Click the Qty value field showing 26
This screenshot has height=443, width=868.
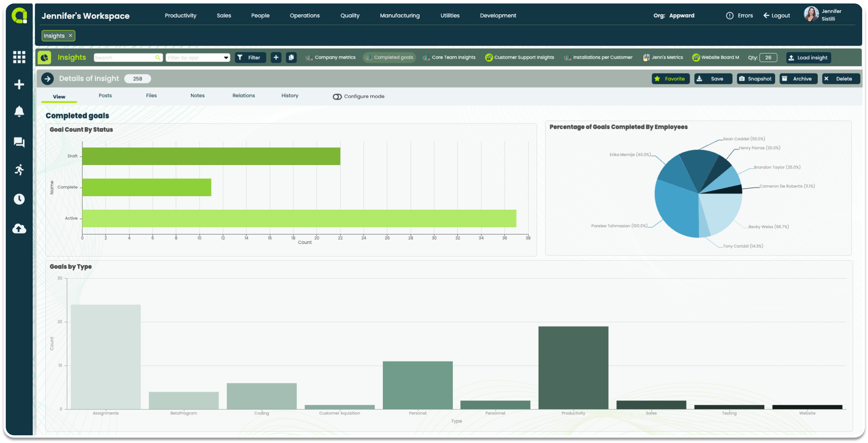(x=768, y=57)
